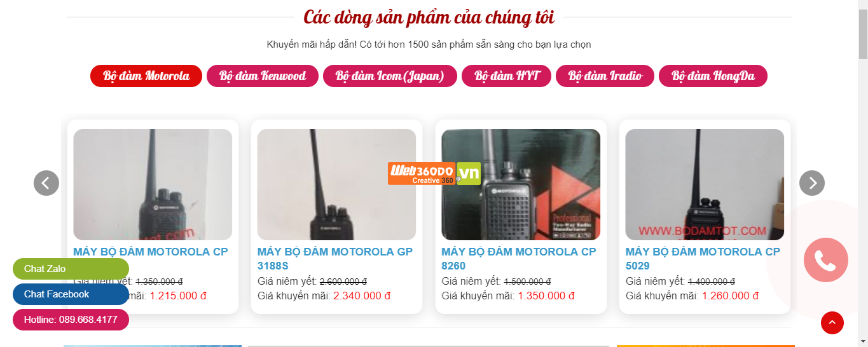Image resolution: width=868 pixels, height=347 pixels.
Task: Click the next carousel arrow
Action: [x=812, y=183]
